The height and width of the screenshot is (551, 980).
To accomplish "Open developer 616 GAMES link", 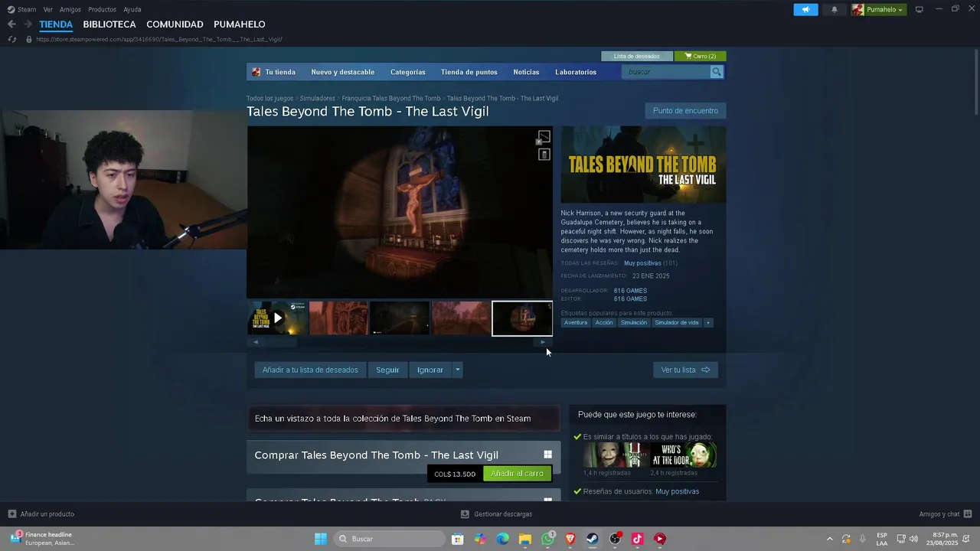I will point(630,291).
